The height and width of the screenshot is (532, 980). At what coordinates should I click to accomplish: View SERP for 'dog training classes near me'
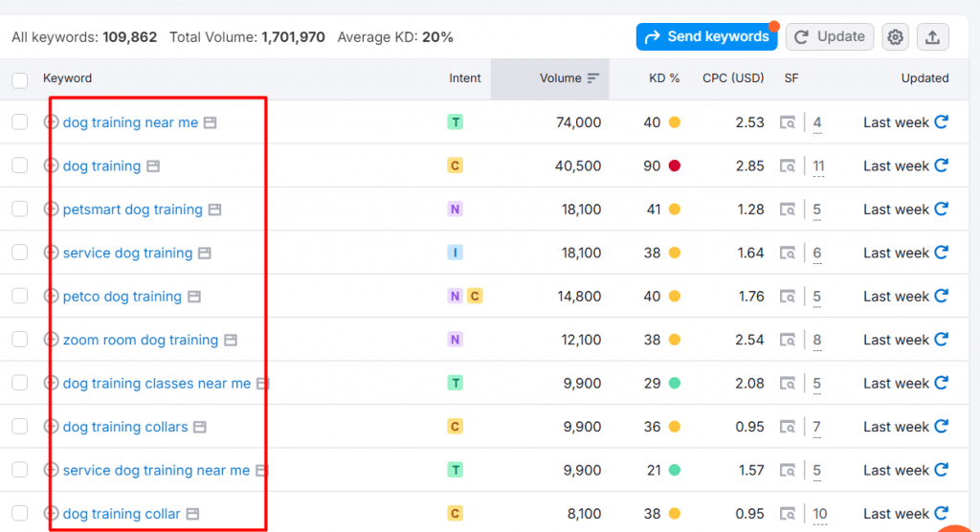[x=788, y=384]
